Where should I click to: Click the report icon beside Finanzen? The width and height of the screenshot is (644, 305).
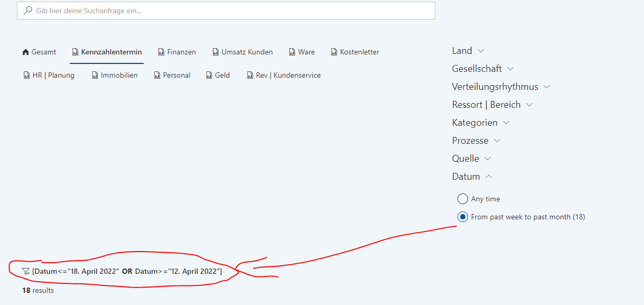[x=161, y=52]
